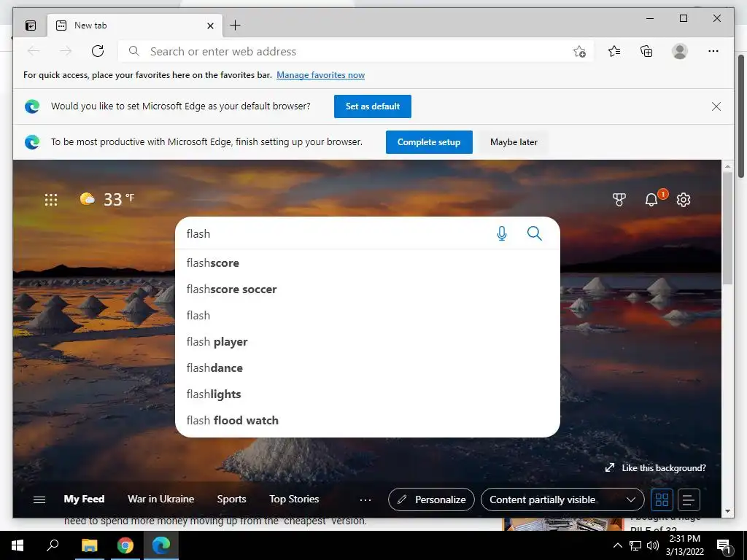
Task: Reload the page with refresh icon
Action: (98, 51)
